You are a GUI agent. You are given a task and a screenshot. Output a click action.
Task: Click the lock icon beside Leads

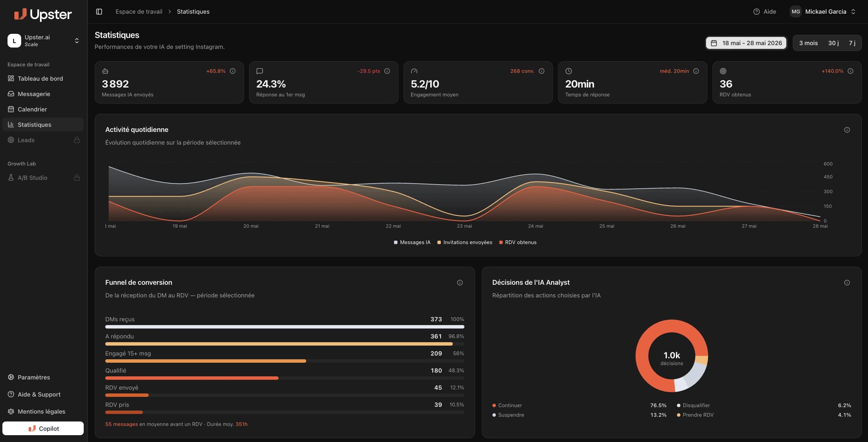tap(77, 140)
